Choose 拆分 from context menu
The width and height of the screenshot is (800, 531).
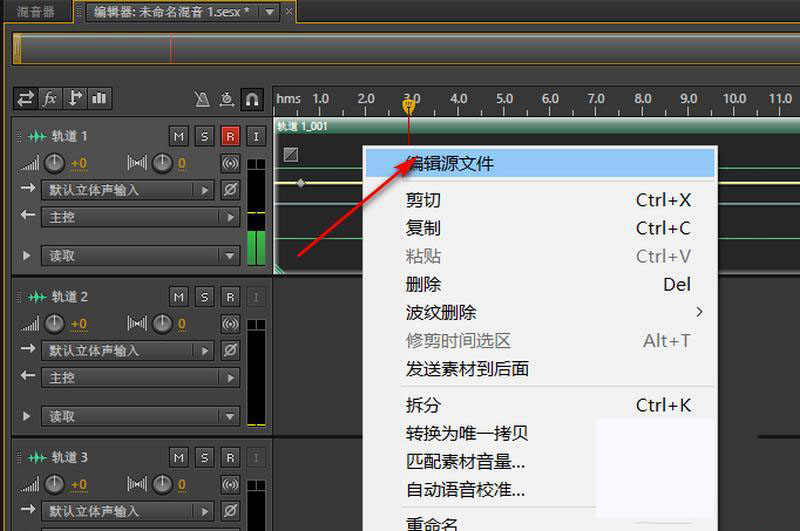point(540,405)
